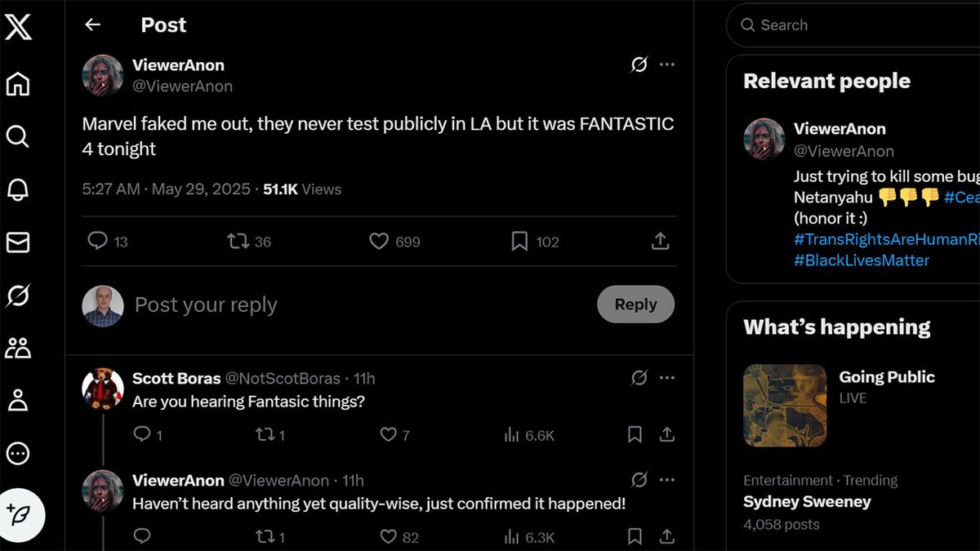This screenshot has height=551, width=980.
Task: Go to Home in left sidebar
Action: click(18, 84)
